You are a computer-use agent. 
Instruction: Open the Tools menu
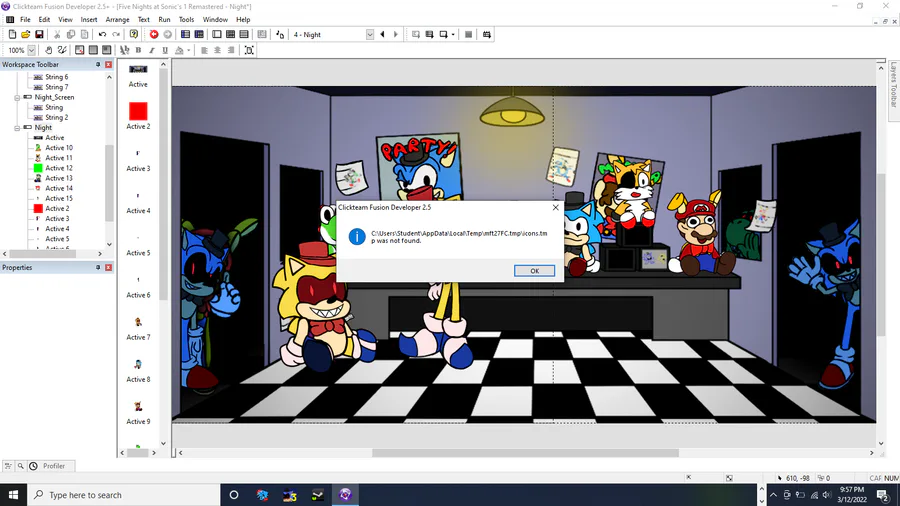tap(187, 20)
